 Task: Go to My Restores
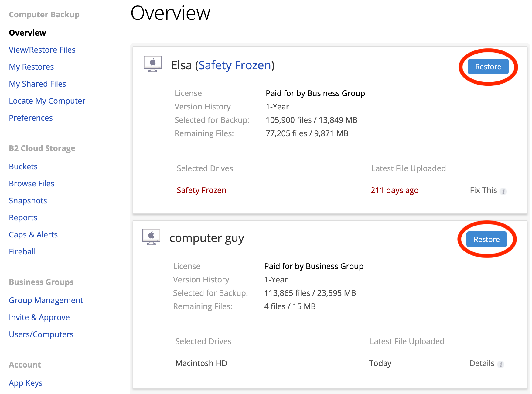click(31, 67)
